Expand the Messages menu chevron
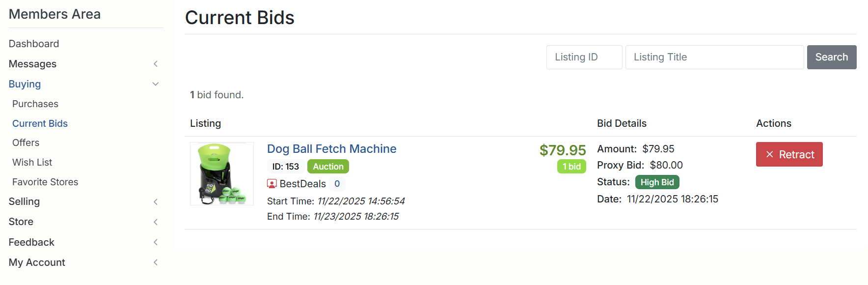The image size is (868, 285). 156,64
